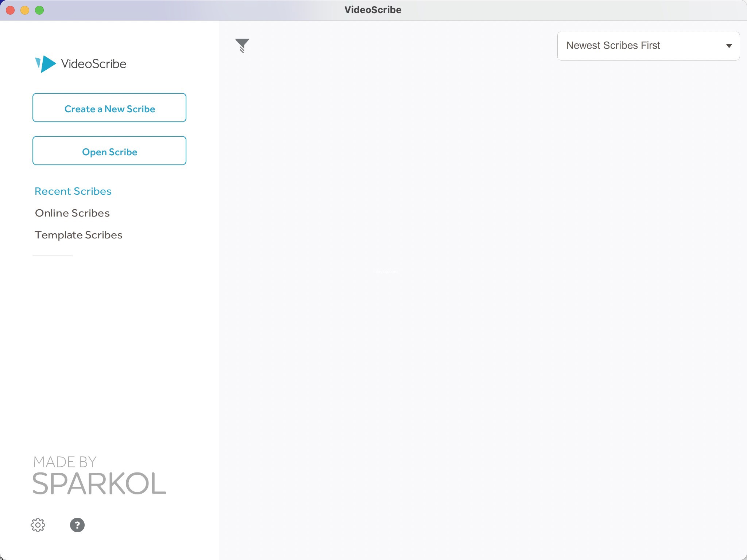Minimize the VideoScribe window
The width and height of the screenshot is (747, 560).
(x=25, y=10)
